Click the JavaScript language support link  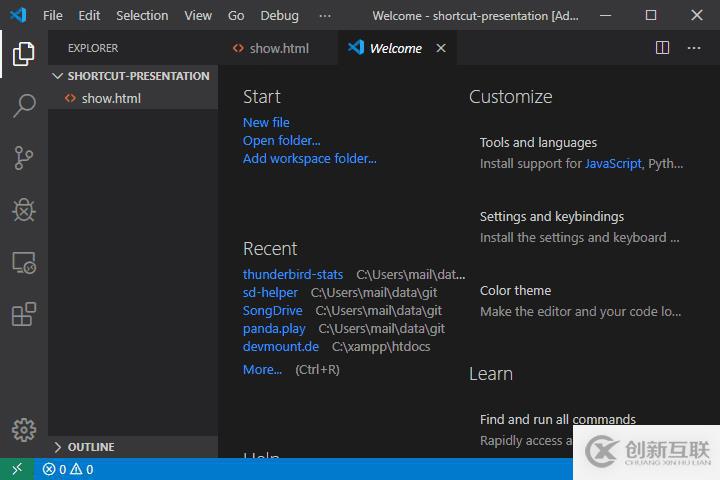[x=613, y=164]
